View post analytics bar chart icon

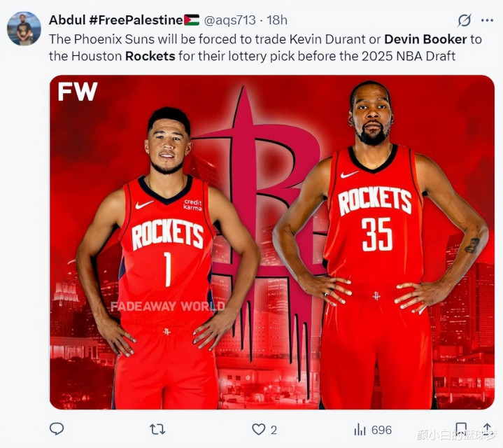click(360, 429)
